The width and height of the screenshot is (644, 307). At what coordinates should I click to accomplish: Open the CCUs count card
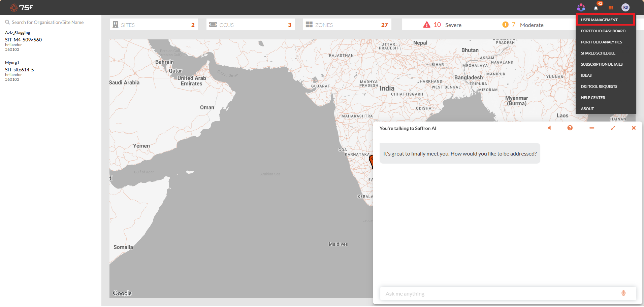[251, 25]
